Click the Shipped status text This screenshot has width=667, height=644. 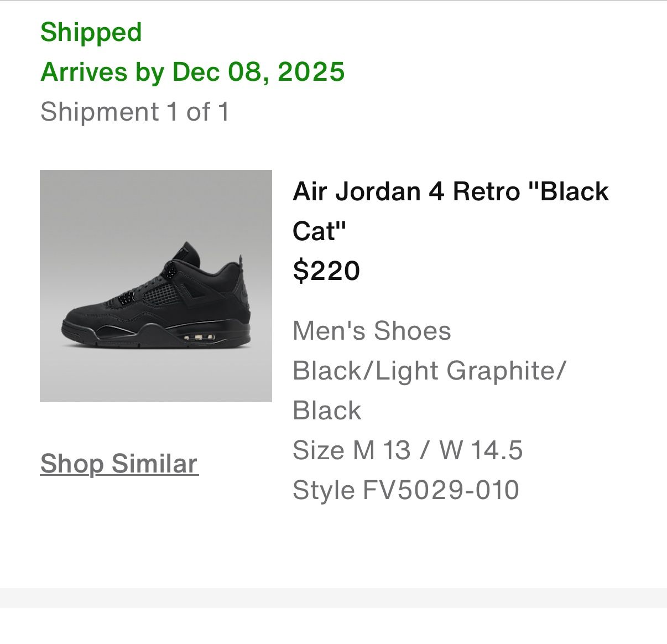point(91,32)
